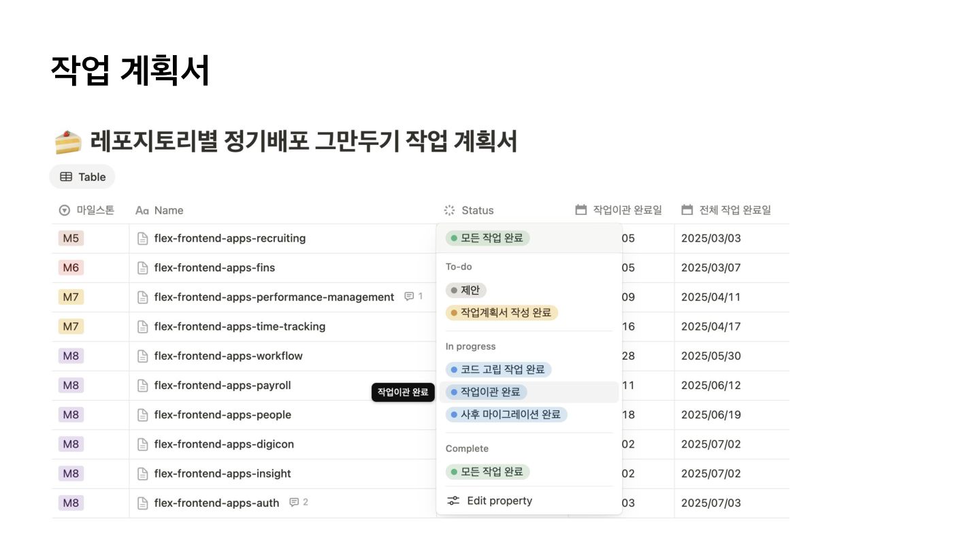The height and width of the screenshot is (551, 980).
Task: Click the cake emoji page icon
Action: [x=67, y=142]
